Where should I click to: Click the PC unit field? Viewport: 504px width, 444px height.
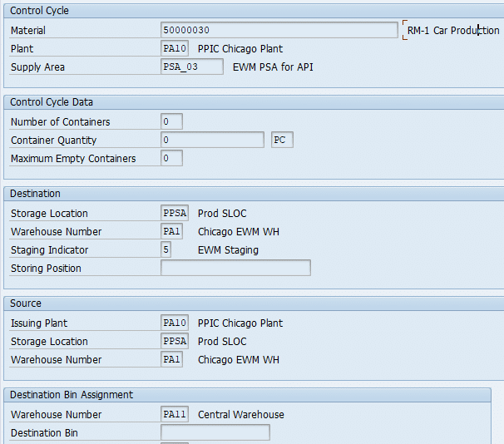pyautogui.click(x=282, y=141)
